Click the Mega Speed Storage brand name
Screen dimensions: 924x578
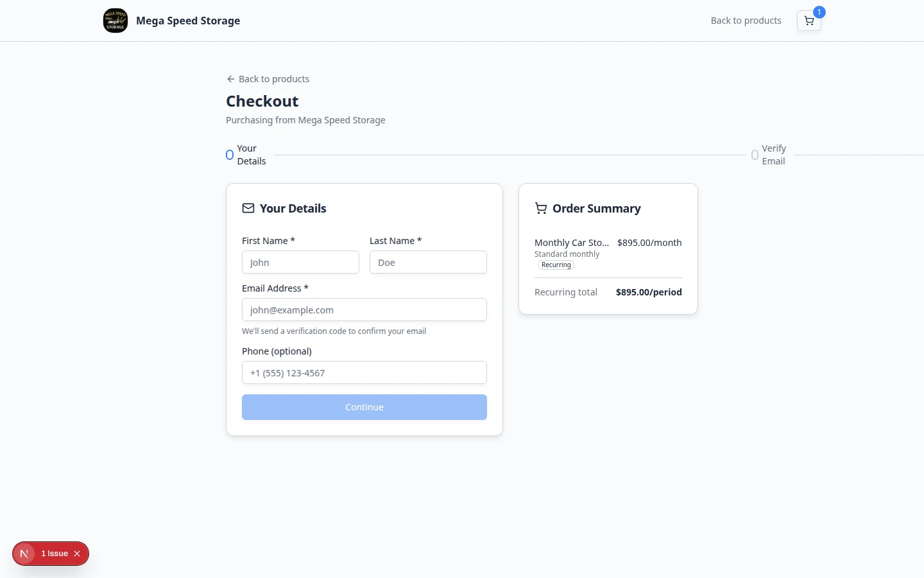click(188, 21)
